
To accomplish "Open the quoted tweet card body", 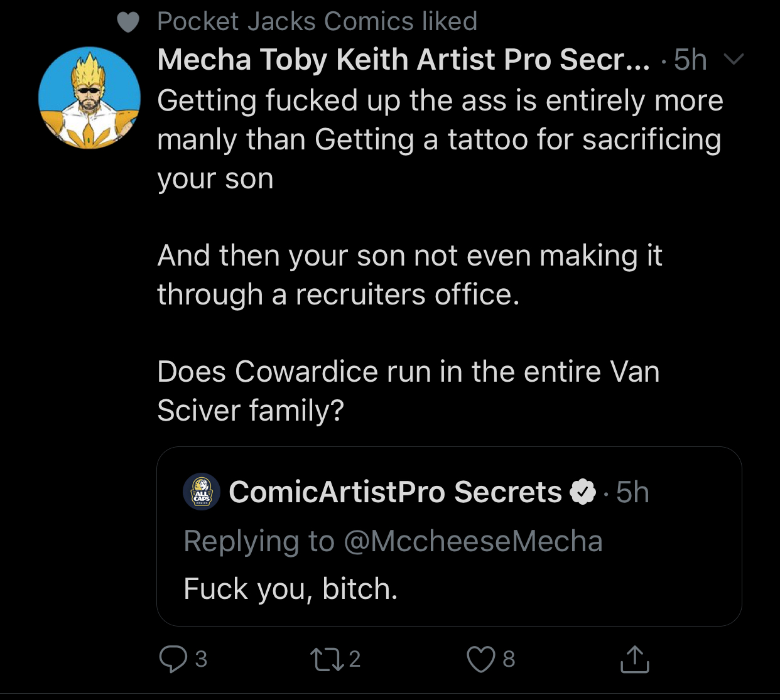I will pos(449,536).
